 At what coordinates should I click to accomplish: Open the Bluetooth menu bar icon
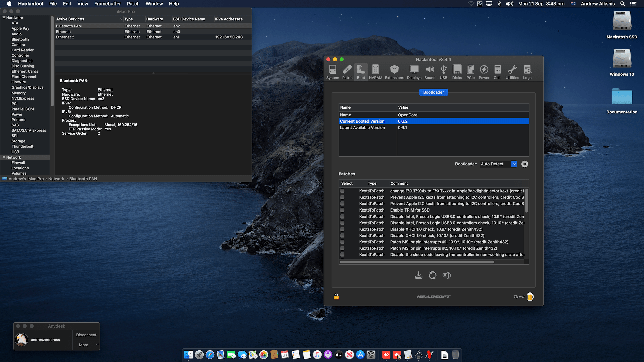[x=499, y=4]
